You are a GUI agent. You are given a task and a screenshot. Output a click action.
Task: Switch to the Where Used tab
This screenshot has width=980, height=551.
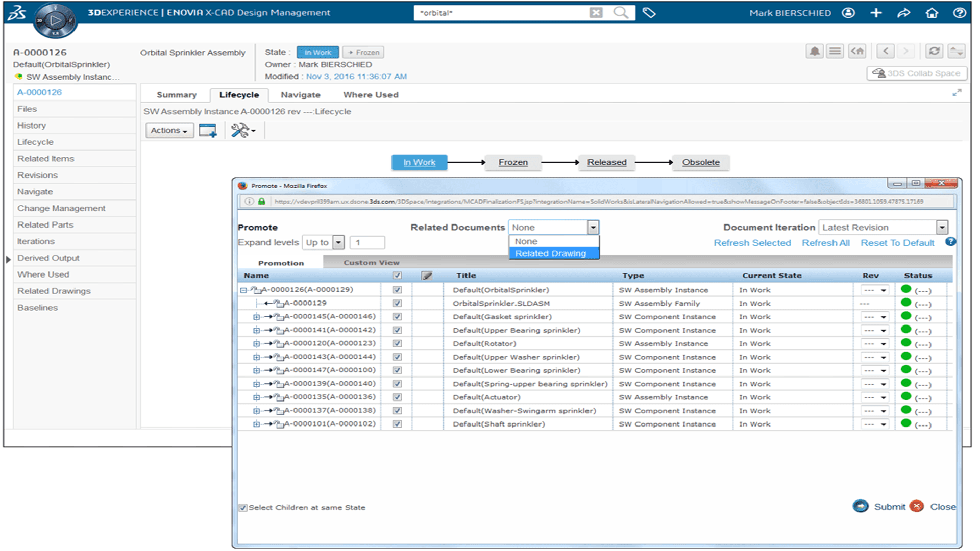pos(371,95)
